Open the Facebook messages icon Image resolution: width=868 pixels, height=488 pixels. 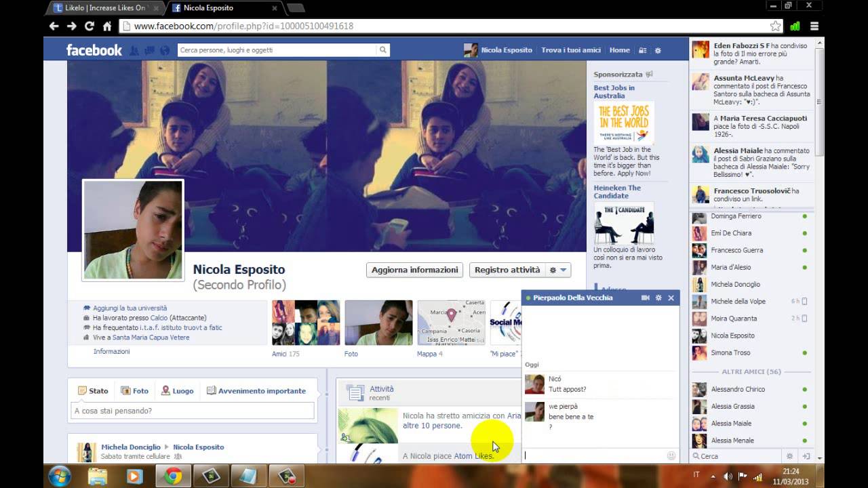[151, 50]
